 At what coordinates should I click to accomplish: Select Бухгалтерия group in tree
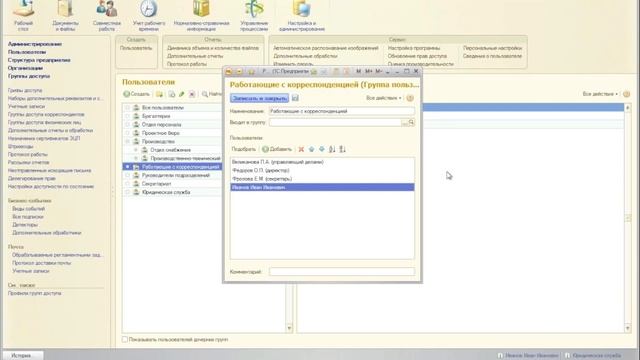tap(156, 116)
